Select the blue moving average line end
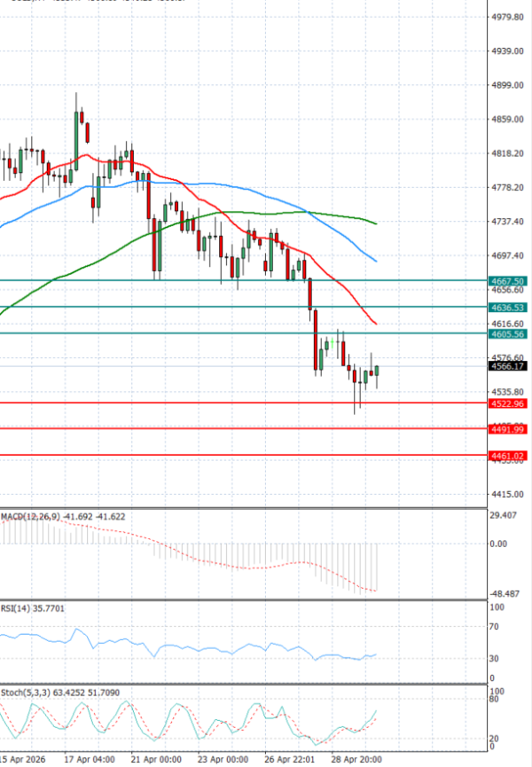 376,260
